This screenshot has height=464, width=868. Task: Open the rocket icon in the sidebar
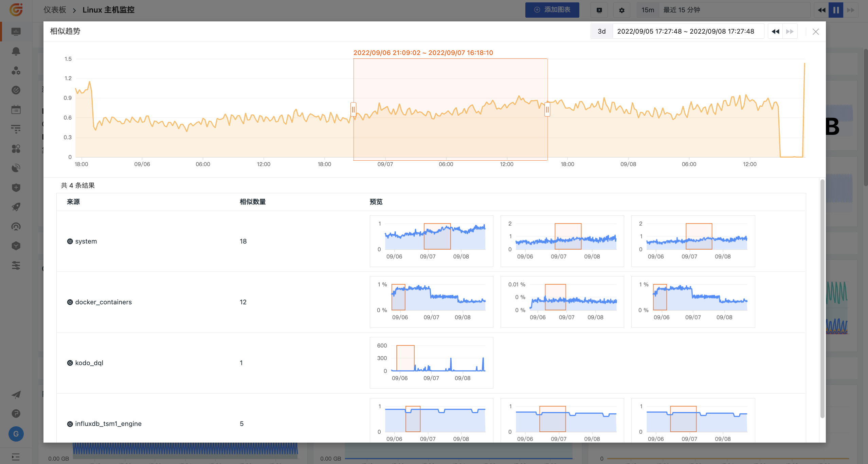[16, 207]
